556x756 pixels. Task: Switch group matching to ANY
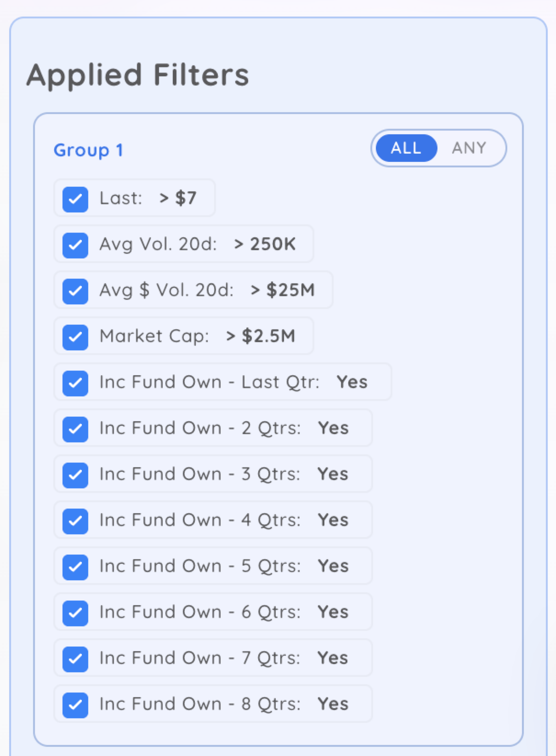pyautogui.click(x=469, y=148)
